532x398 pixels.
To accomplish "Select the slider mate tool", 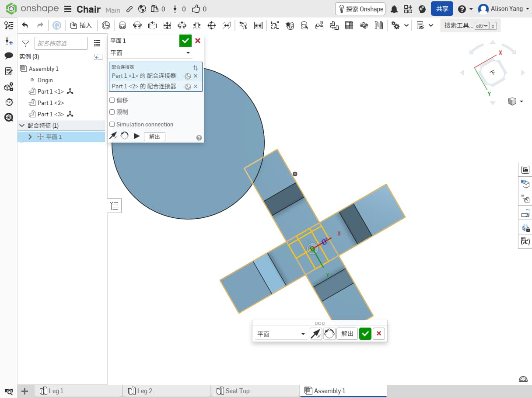I will (152, 25).
